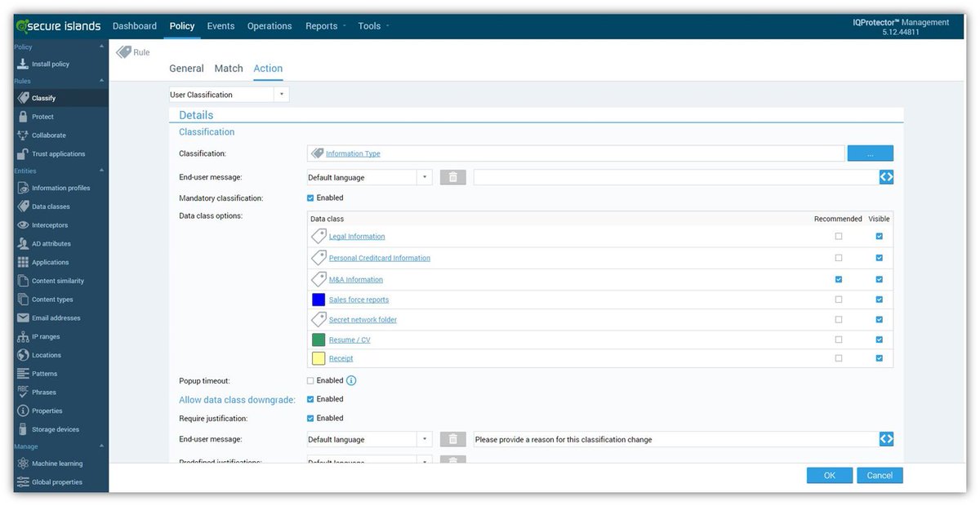
Task: Open the Default language dropdown for End-user message
Action: pyautogui.click(x=426, y=176)
